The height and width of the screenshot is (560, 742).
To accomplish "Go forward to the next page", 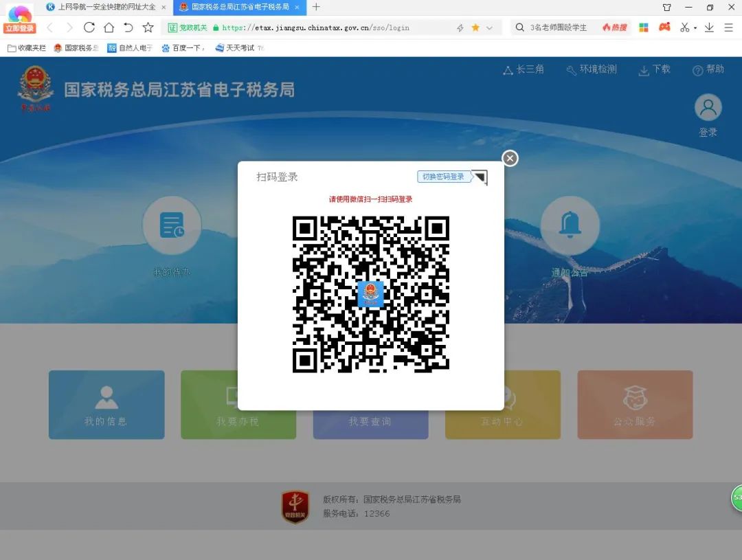I will (x=69, y=27).
